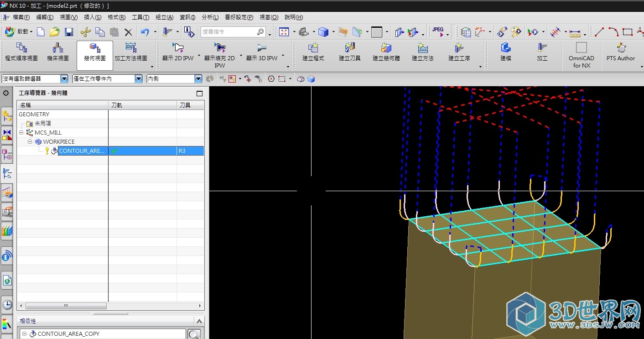Image resolution: width=644 pixels, height=339 pixels.
Task: Select the arc sketch tool
Action: [613, 32]
